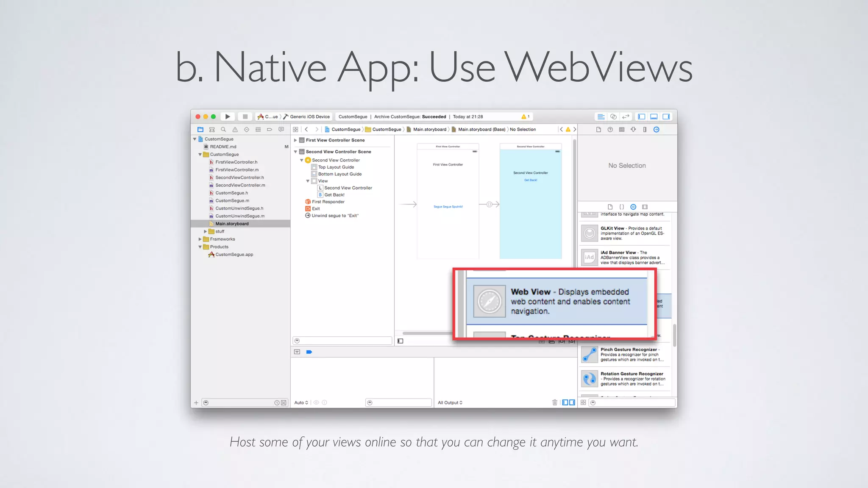Show the Connections inspector
Image resolution: width=868 pixels, height=488 pixels.
pos(657,130)
